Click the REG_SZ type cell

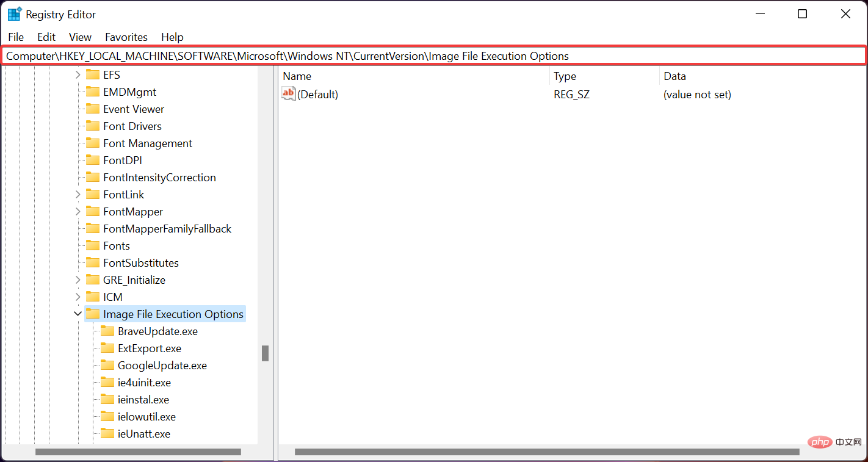(572, 95)
